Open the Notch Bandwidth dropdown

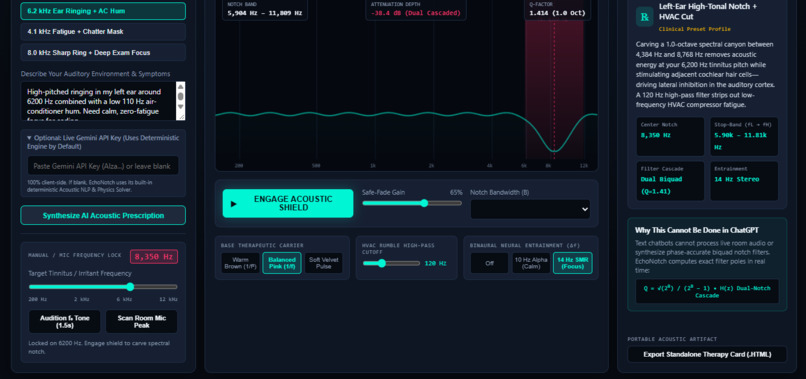pos(530,209)
